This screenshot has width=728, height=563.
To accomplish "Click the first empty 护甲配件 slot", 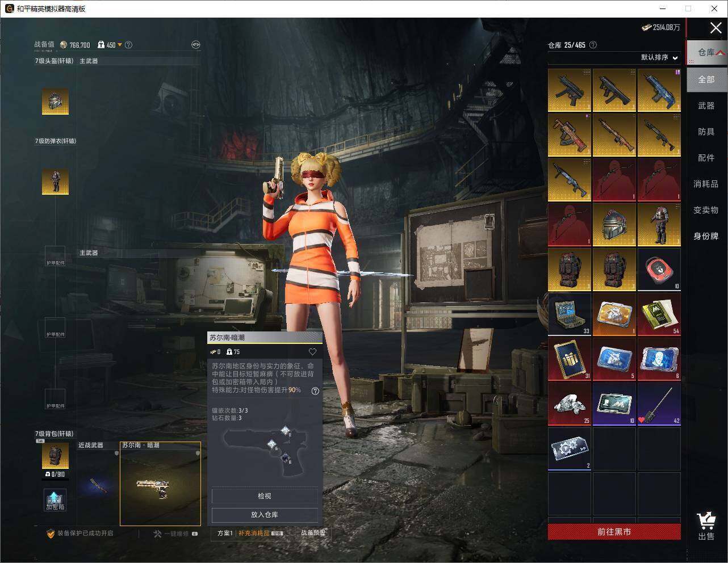I will tap(55, 256).
